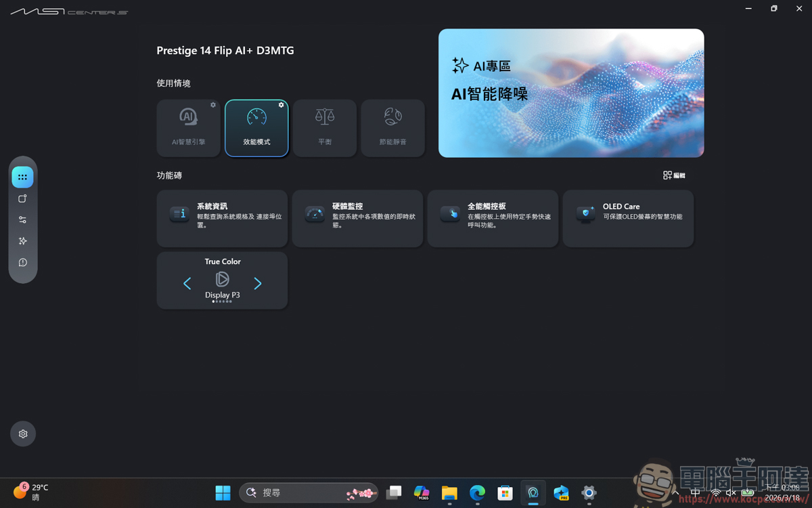812x508 pixels.
Task: Open MSI Center settings gear at bottom left
Action: 22,433
